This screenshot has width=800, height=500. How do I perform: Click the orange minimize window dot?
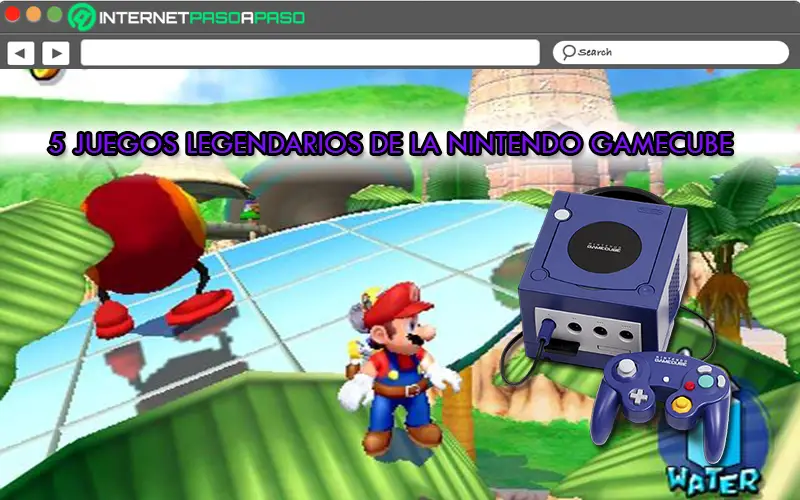tap(34, 14)
